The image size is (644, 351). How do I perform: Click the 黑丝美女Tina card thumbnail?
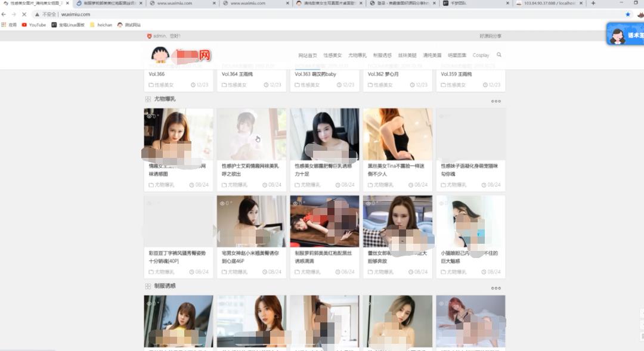[x=397, y=133]
